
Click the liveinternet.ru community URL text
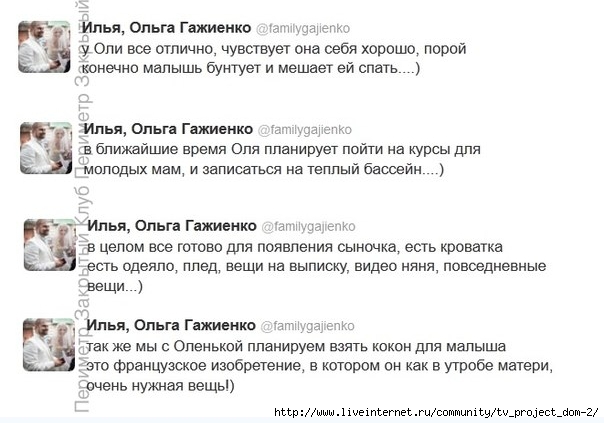(x=436, y=413)
